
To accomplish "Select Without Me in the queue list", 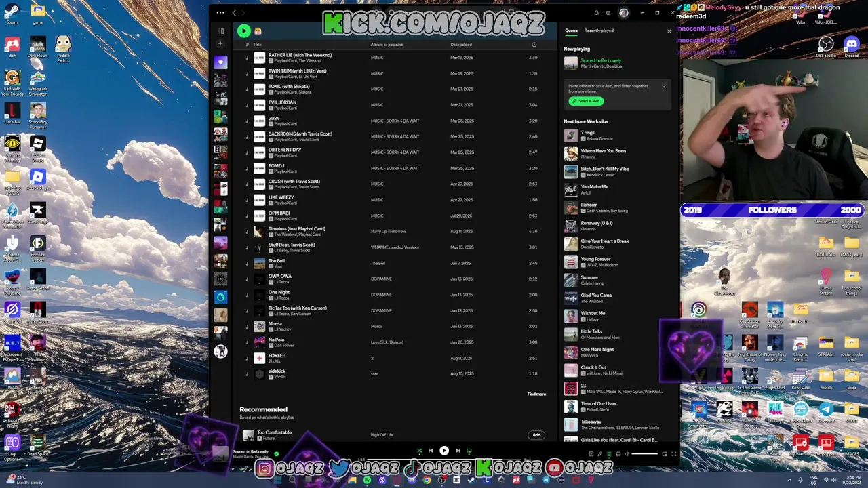I will [617, 316].
